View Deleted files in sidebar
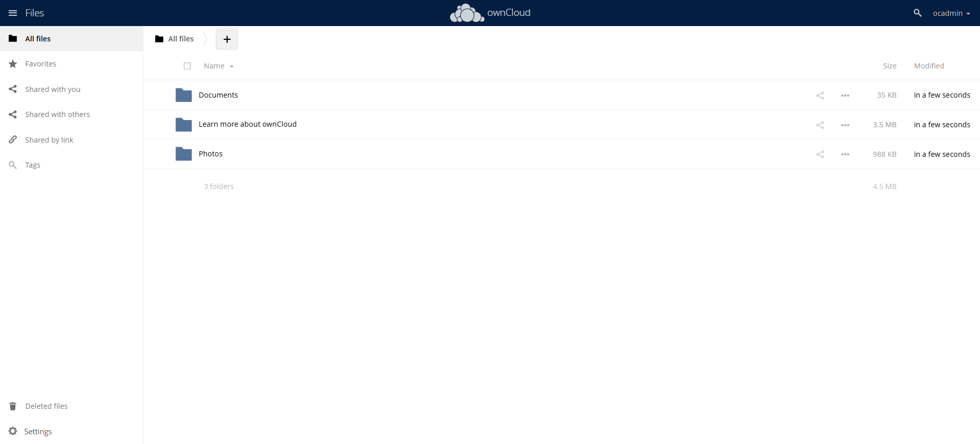The image size is (980, 444). (x=46, y=406)
